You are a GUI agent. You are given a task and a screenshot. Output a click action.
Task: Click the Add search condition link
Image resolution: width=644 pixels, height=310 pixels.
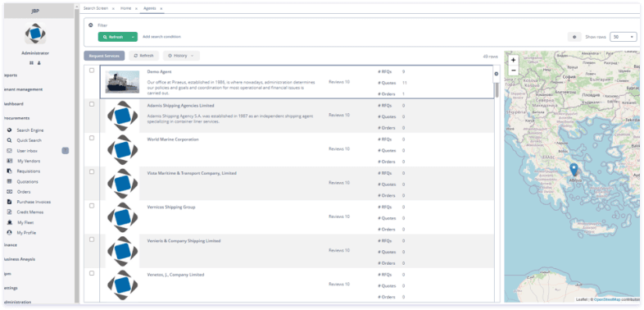(162, 37)
